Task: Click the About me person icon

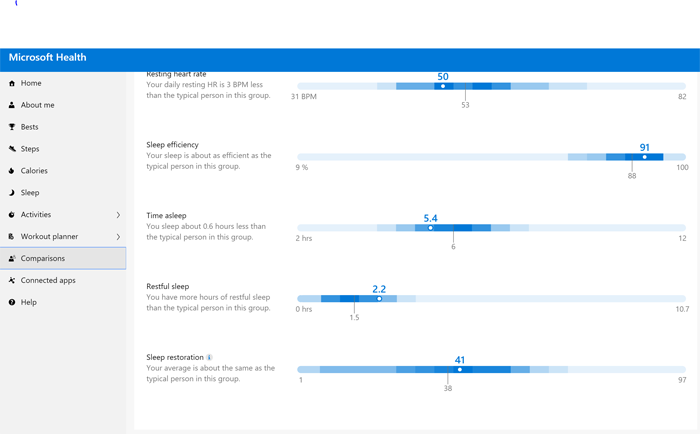Action: (x=12, y=105)
